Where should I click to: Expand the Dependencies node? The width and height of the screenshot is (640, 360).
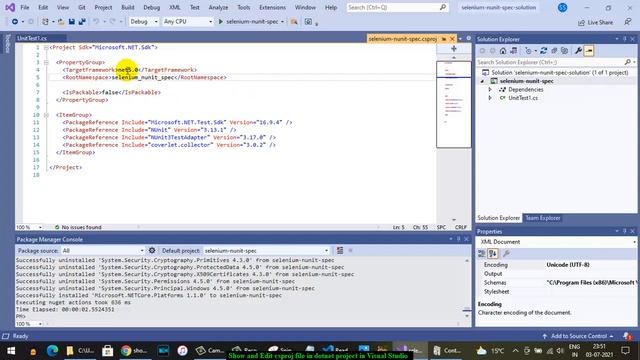coord(490,89)
